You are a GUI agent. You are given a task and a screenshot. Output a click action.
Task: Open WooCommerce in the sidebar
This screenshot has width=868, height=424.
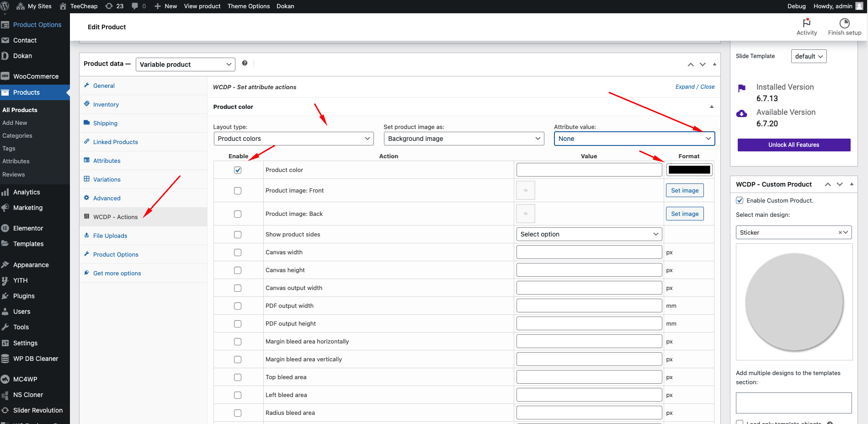(35, 76)
